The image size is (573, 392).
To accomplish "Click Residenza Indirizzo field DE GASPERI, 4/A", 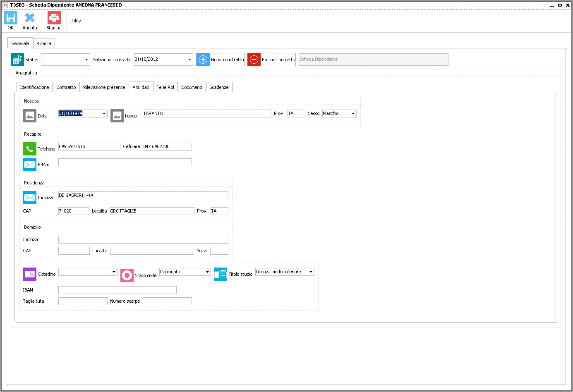I will coord(143,195).
